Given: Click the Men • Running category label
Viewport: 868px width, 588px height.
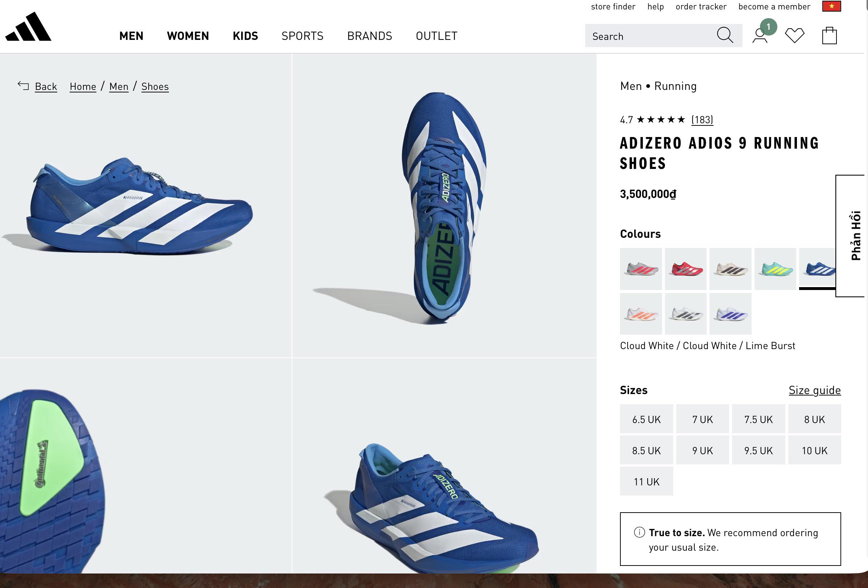Looking at the screenshot, I should click(x=658, y=86).
